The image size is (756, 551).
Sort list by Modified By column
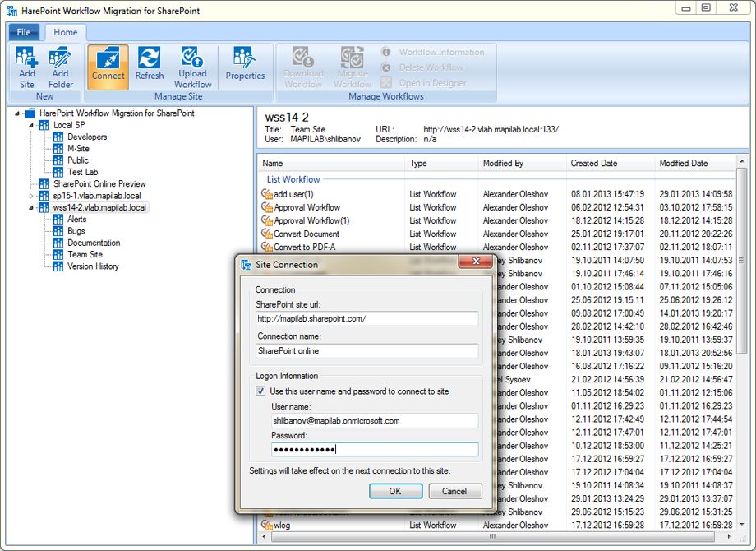tap(523, 163)
